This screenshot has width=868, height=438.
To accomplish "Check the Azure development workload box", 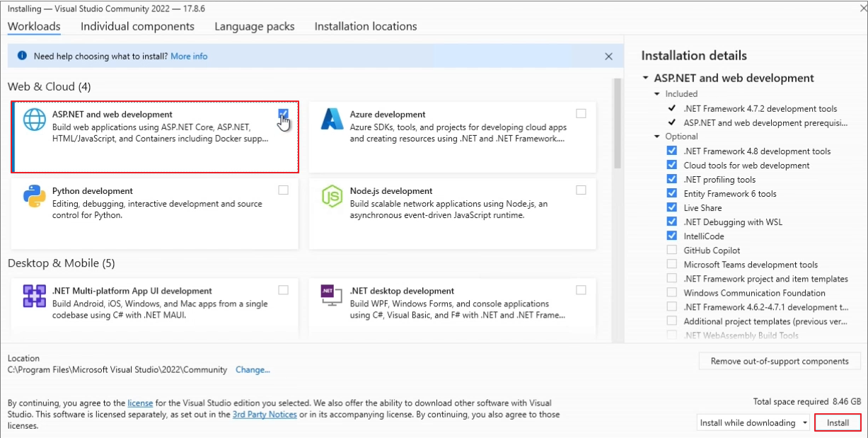I will (x=581, y=113).
